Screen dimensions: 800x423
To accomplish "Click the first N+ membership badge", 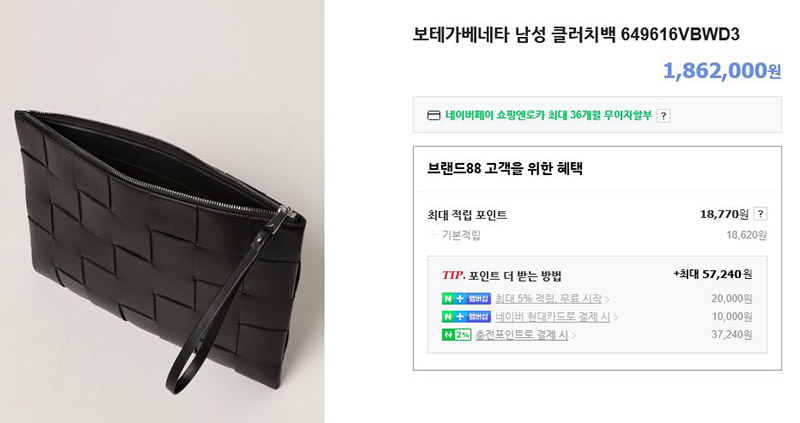I will [466, 298].
